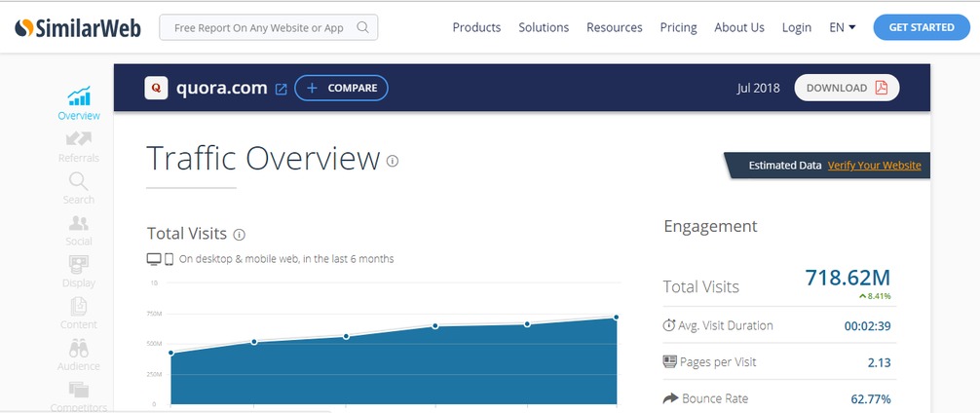980x413 pixels.
Task: Open the Resources menu
Action: (615, 27)
